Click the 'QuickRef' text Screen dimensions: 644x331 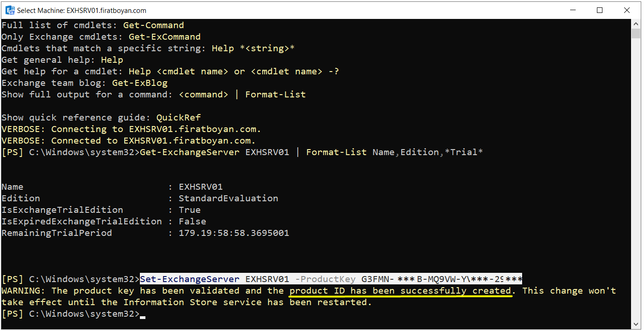coord(179,118)
